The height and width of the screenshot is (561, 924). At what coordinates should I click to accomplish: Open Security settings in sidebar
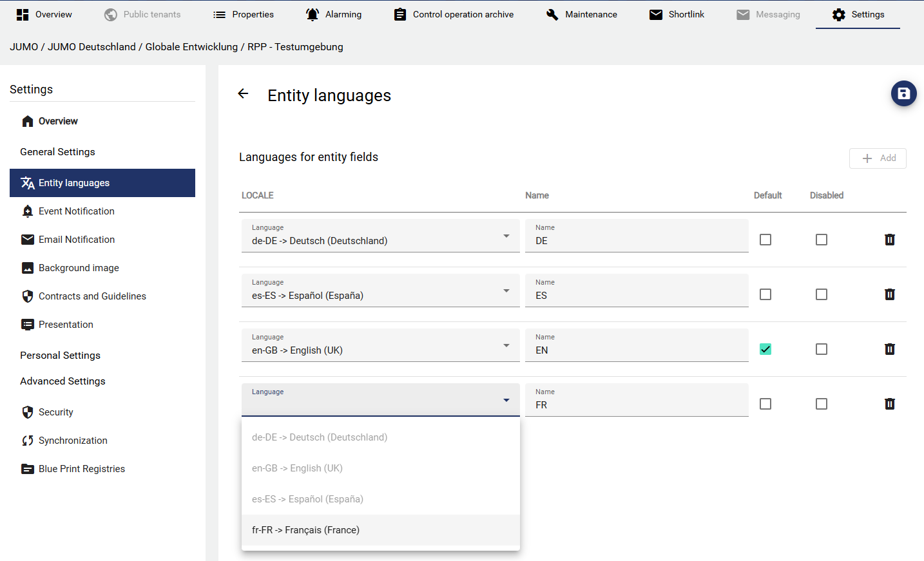pyautogui.click(x=55, y=412)
